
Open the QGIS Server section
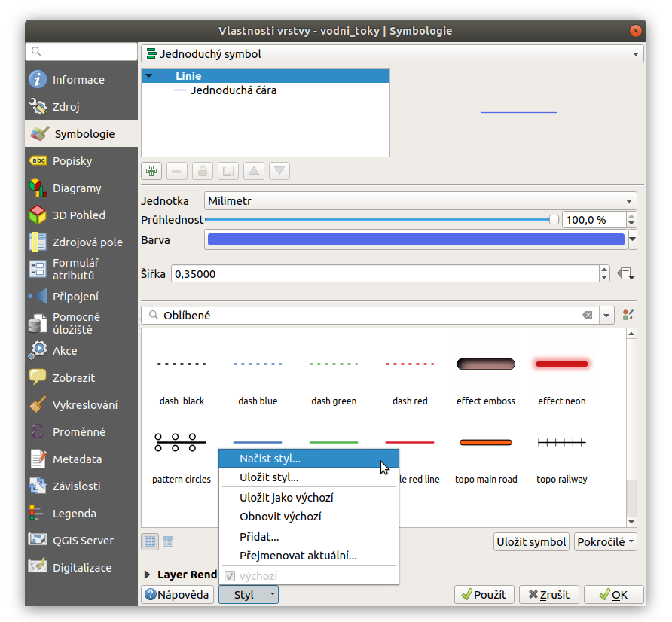pyautogui.click(x=81, y=541)
